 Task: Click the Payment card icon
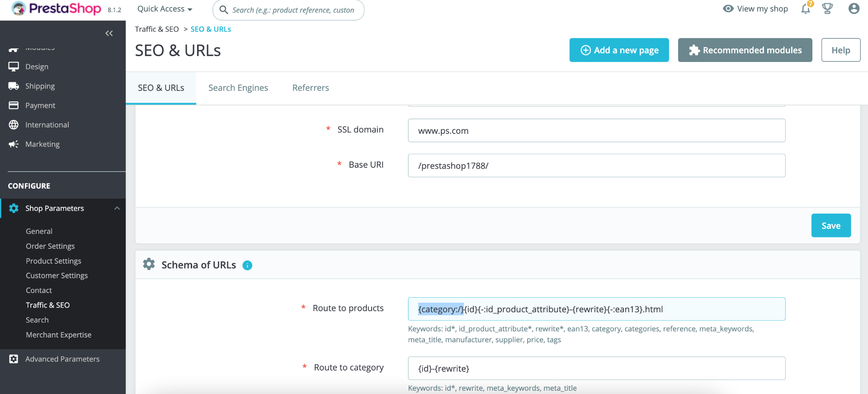pos(14,105)
